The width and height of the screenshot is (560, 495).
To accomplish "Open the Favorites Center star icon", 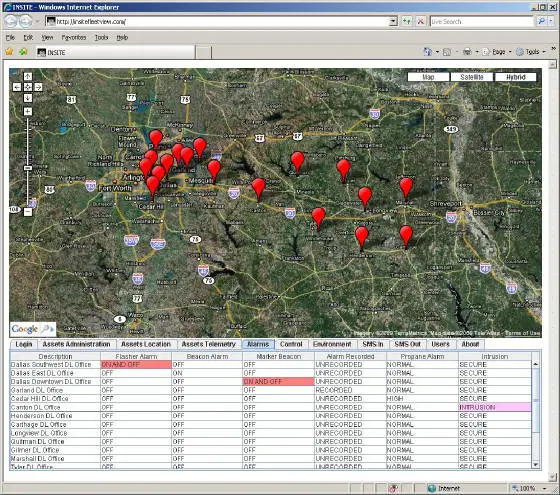I will [9, 52].
